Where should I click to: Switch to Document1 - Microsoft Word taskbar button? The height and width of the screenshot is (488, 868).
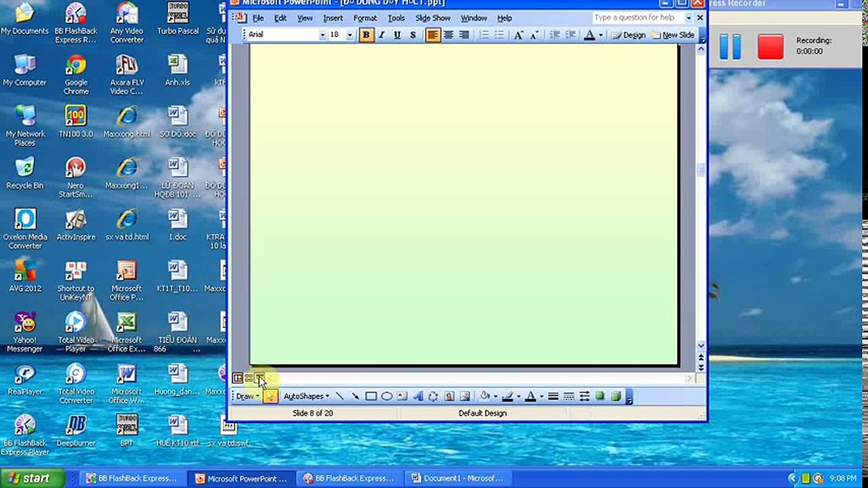[x=457, y=479]
